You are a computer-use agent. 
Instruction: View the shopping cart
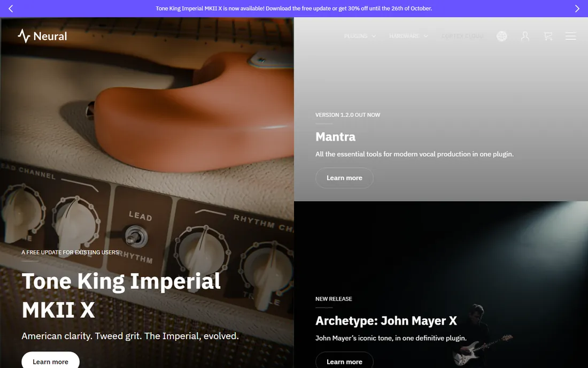(548, 36)
